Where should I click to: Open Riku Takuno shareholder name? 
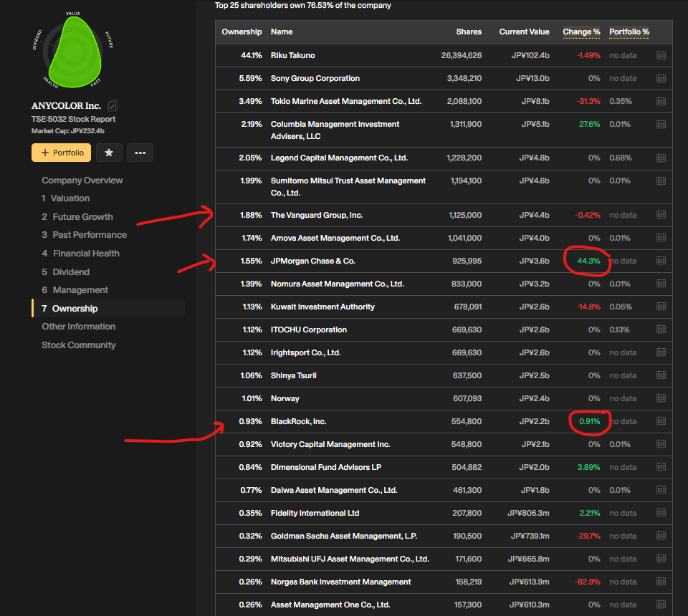pos(292,55)
